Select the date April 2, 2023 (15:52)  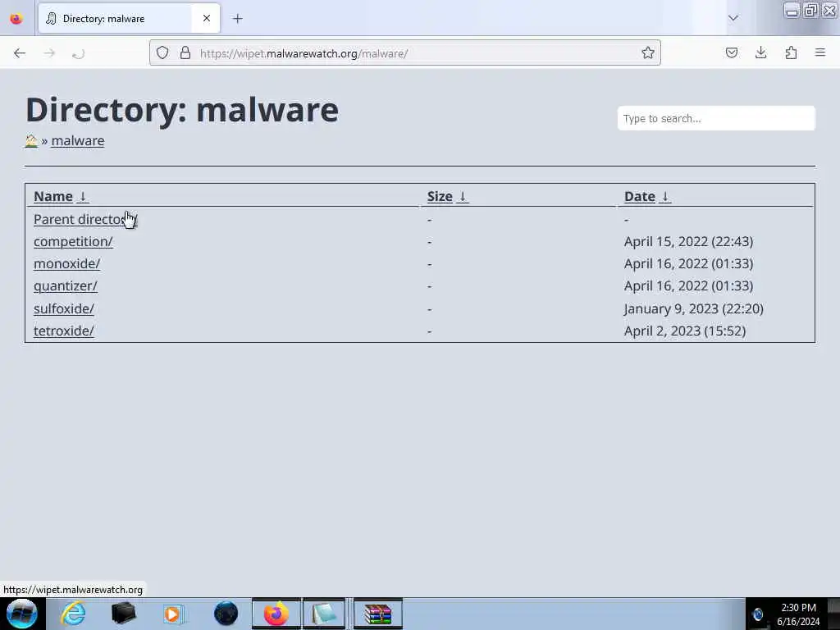coord(685,331)
